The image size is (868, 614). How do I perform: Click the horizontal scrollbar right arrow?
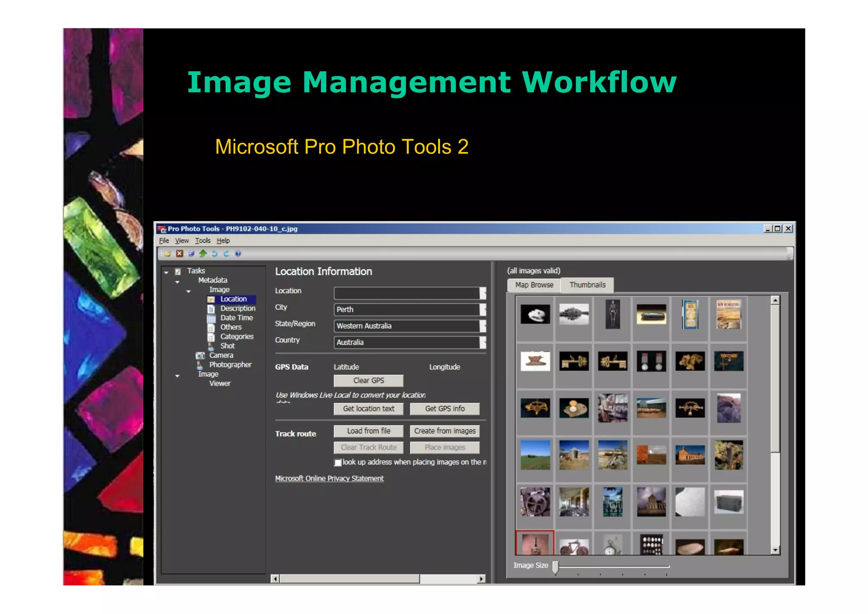pyautogui.click(x=481, y=579)
